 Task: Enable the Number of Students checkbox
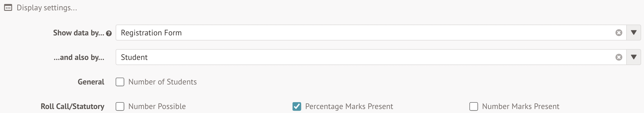coord(120,82)
